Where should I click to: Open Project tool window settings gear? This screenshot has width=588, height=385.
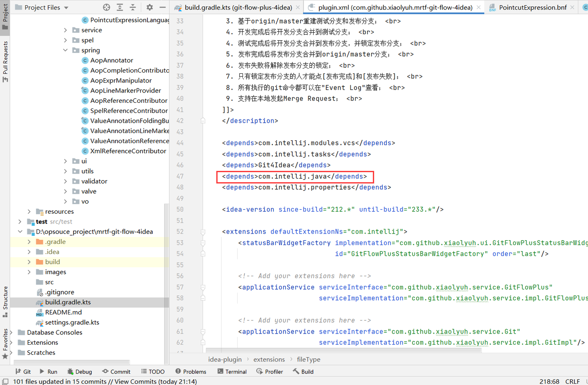pos(149,7)
